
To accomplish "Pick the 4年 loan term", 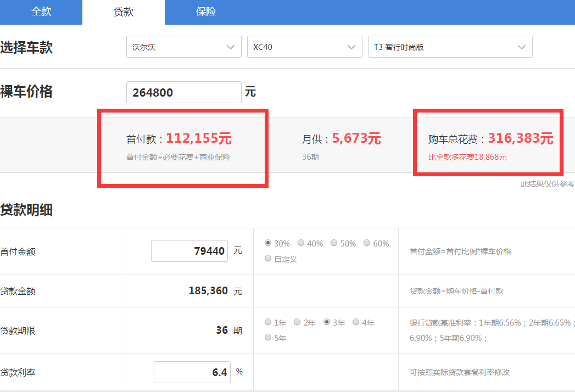I will 356,322.
